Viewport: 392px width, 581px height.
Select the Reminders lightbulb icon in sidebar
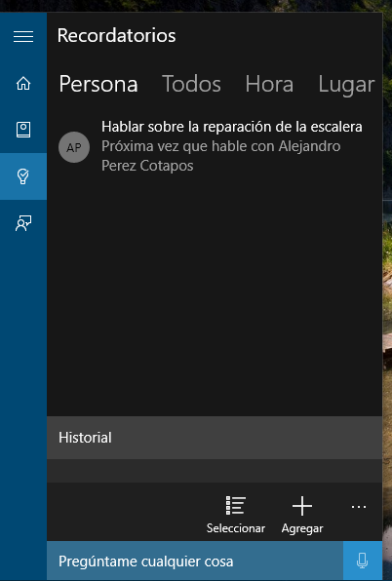tap(23, 176)
